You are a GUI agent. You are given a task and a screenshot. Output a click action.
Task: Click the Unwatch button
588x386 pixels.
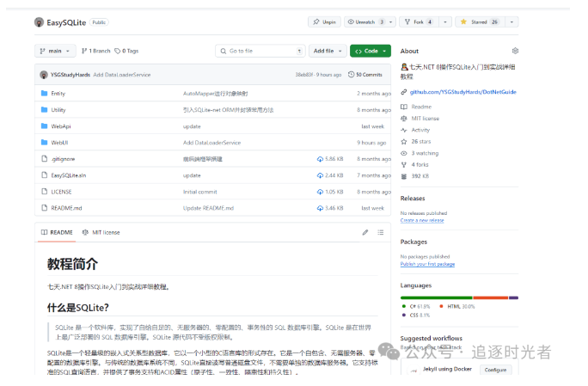tap(365, 22)
